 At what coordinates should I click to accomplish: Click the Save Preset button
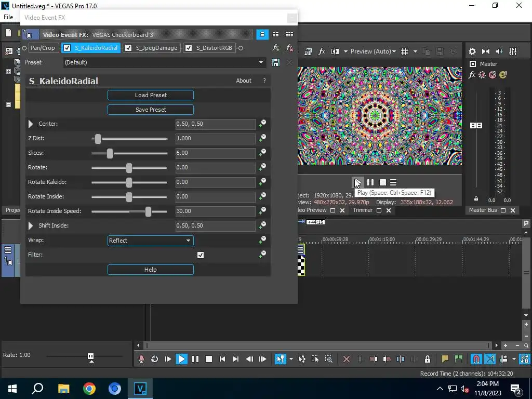tap(151, 110)
